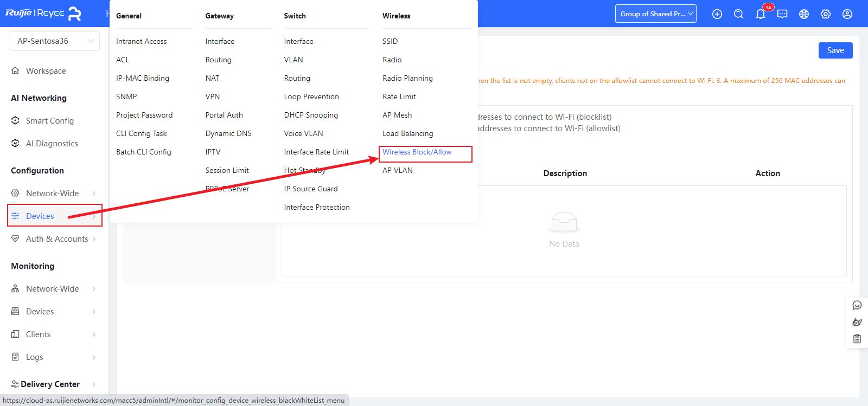Open the settings gear icon in header
Screen dimensions: 868x406
pos(826,14)
